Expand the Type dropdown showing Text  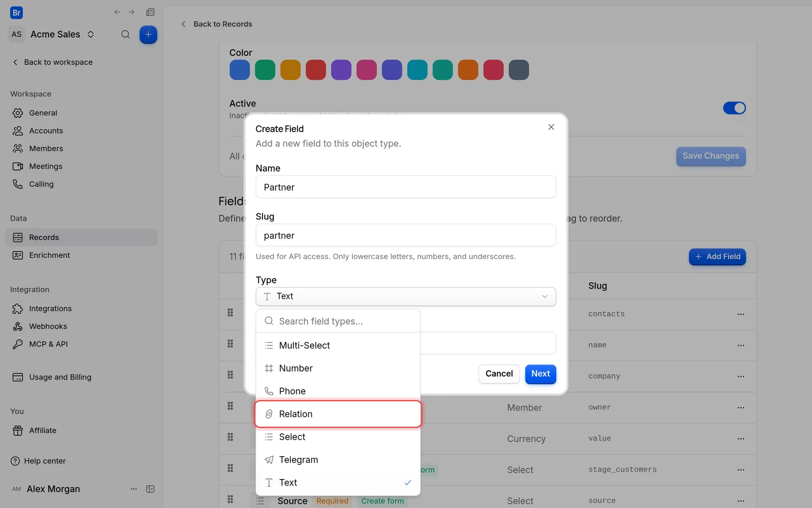pyautogui.click(x=406, y=296)
